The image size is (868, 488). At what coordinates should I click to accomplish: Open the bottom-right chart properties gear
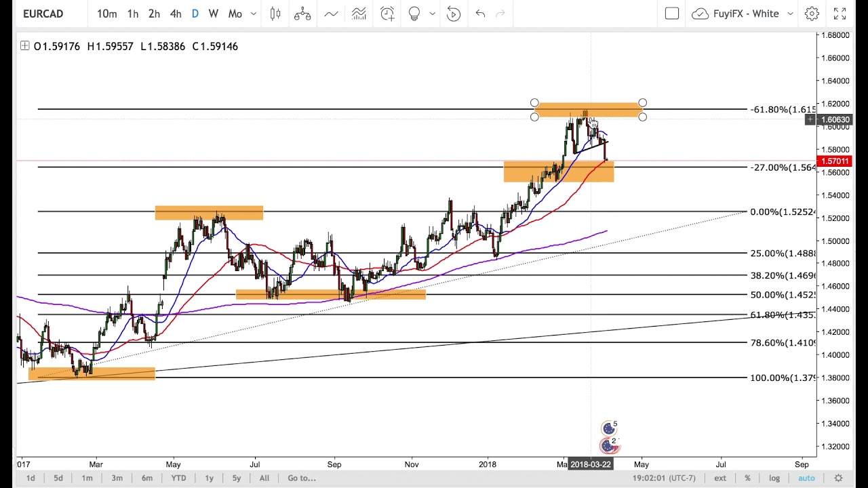(x=838, y=478)
